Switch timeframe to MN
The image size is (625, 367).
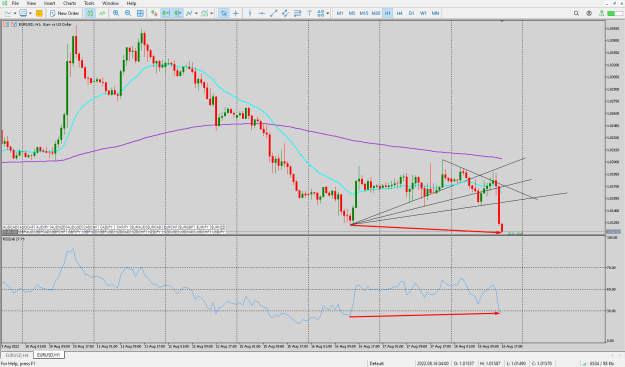coord(435,13)
